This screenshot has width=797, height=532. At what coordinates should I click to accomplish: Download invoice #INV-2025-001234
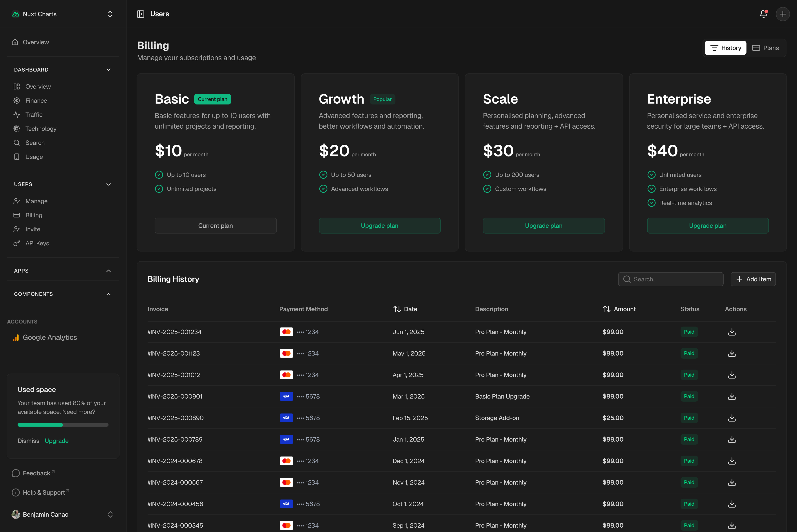(732, 332)
